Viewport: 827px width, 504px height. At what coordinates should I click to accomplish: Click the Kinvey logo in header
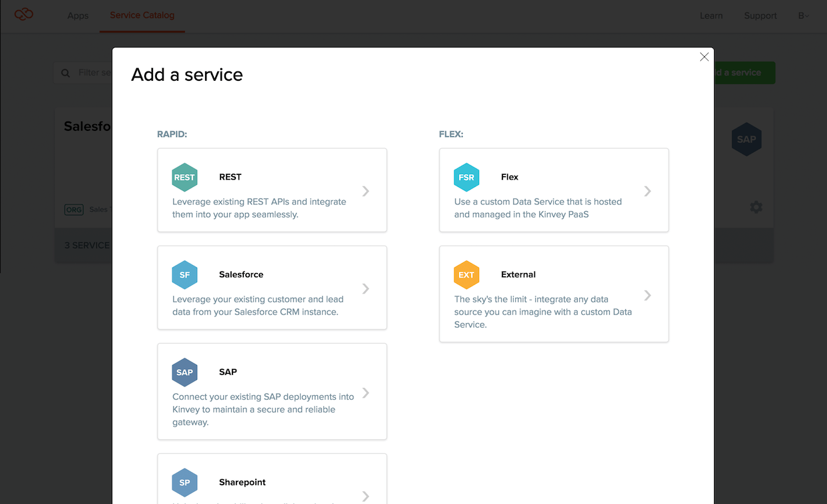coord(24,15)
